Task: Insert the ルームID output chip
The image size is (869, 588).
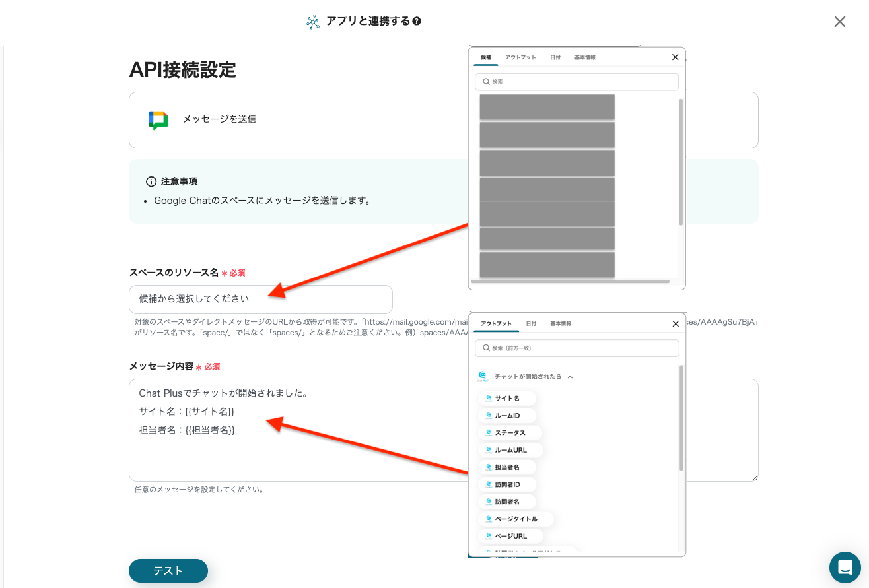Action: click(x=507, y=416)
